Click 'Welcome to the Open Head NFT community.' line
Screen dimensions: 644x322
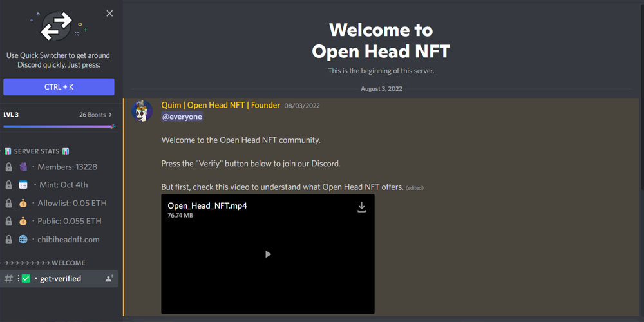coord(241,140)
